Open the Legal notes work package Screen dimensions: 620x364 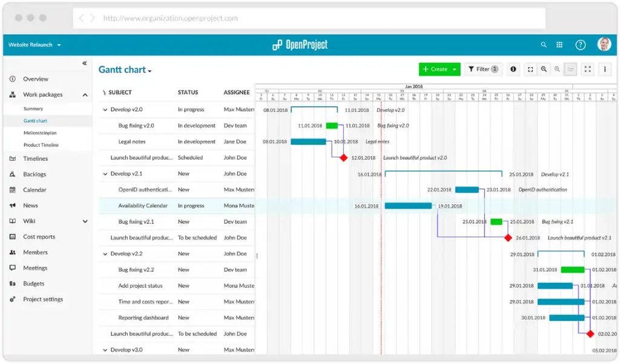coord(131,141)
